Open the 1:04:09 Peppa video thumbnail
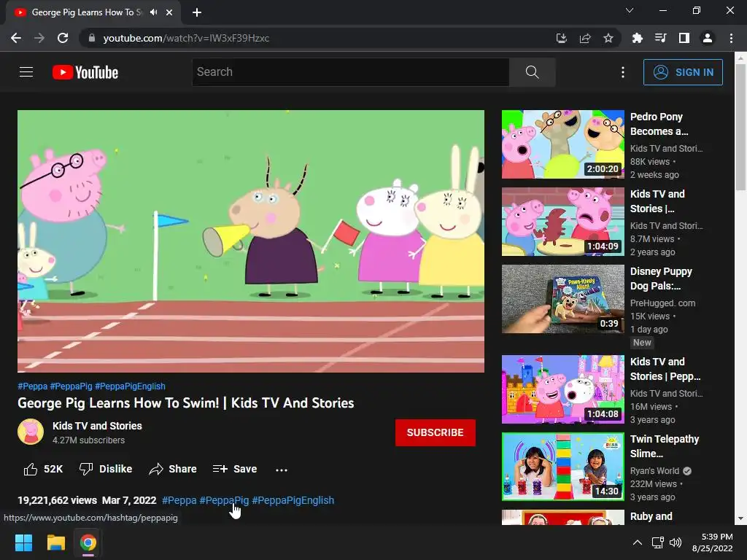The width and height of the screenshot is (747, 560). click(x=563, y=222)
